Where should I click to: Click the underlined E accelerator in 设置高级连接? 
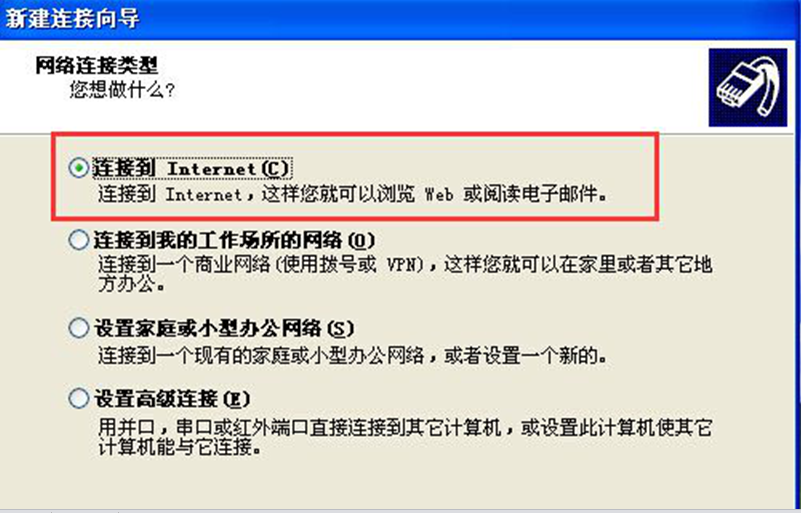(235, 400)
